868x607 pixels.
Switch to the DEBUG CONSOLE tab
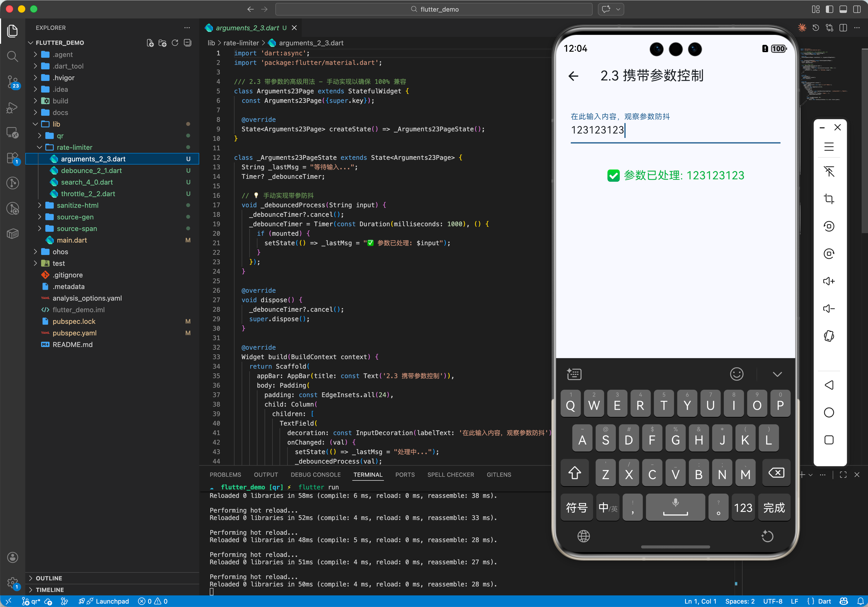(315, 475)
